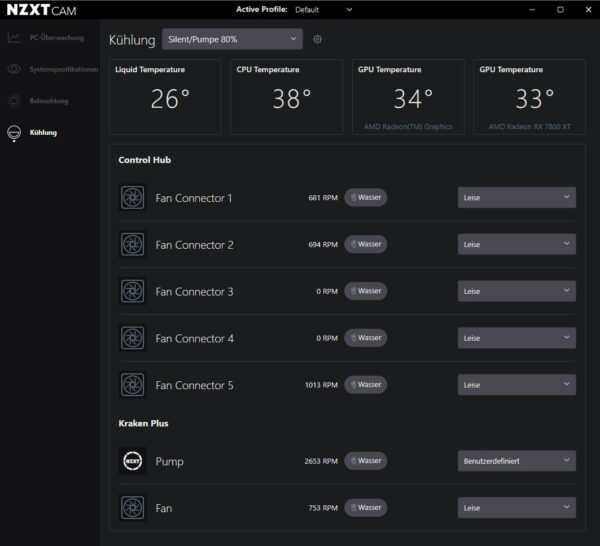Click the 681 RPM reading
The height and width of the screenshot is (546, 600).
click(323, 198)
